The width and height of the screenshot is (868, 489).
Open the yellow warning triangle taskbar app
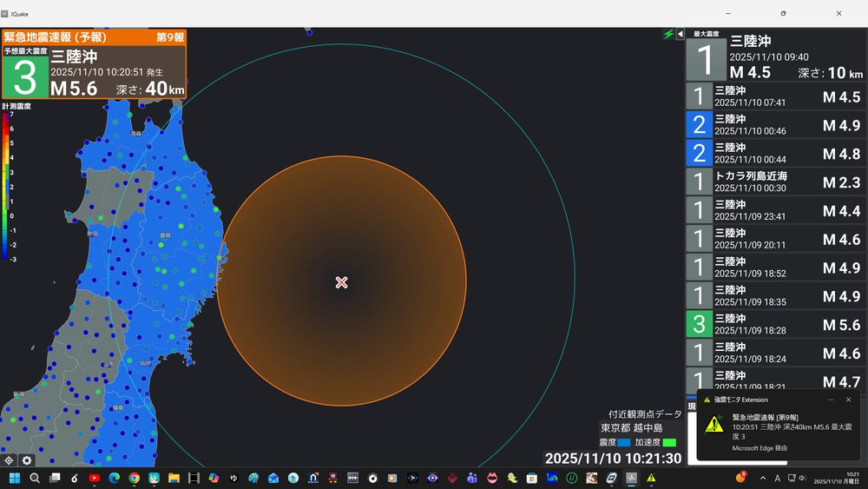(652, 478)
